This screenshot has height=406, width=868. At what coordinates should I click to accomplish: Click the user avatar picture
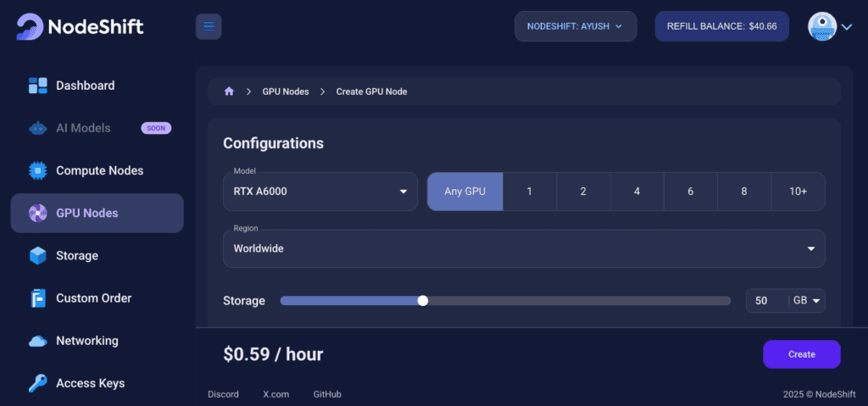pyautogui.click(x=822, y=26)
